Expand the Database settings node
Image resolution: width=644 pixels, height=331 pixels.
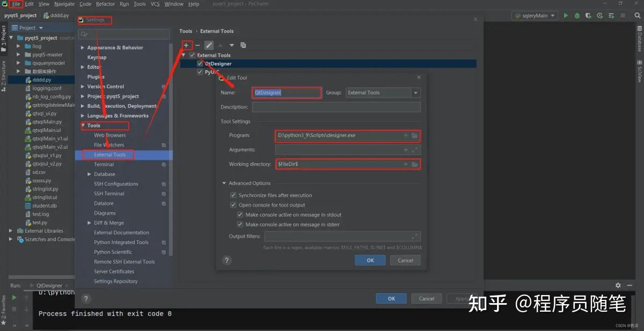coord(89,174)
